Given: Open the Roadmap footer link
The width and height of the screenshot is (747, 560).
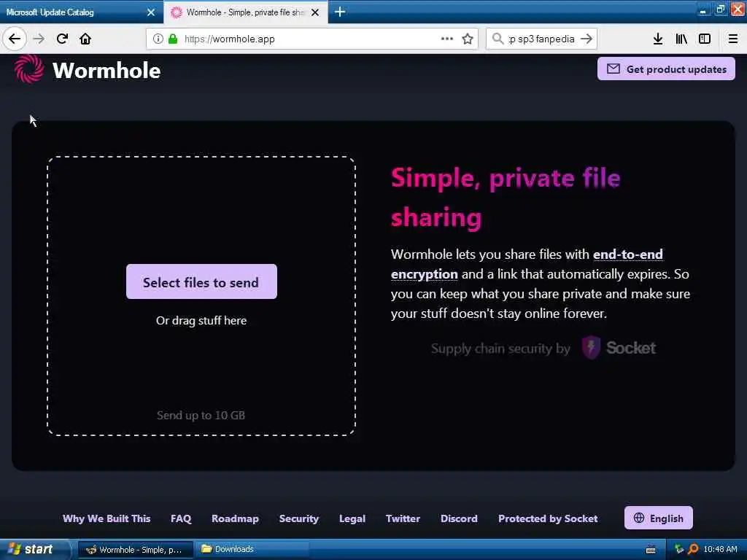Looking at the screenshot, I should click(x=235, y=518).
